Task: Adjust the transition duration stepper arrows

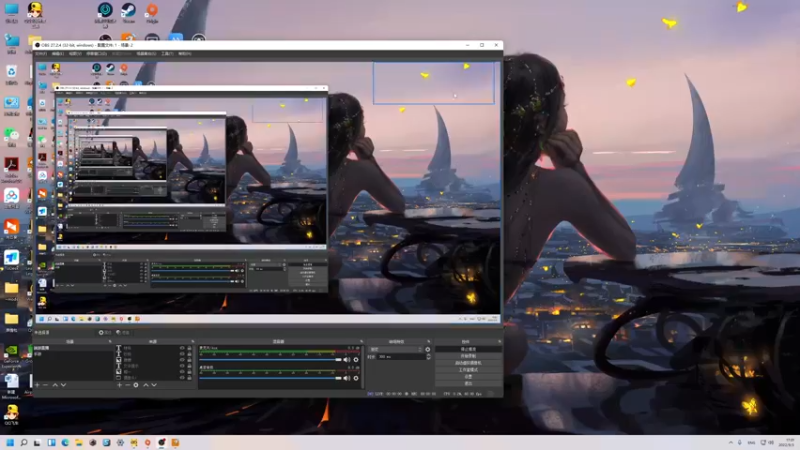Action: click(428, 357)
